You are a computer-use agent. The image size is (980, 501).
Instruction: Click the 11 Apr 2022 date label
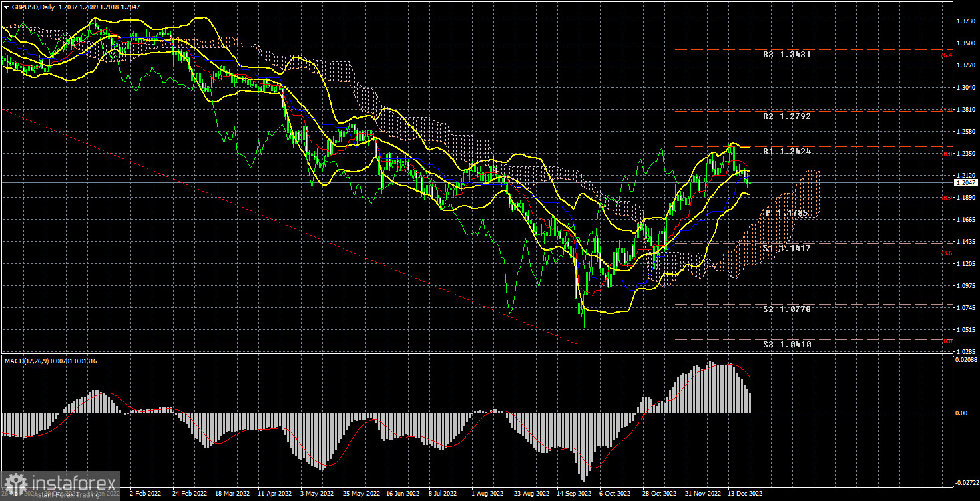[275, 494]
